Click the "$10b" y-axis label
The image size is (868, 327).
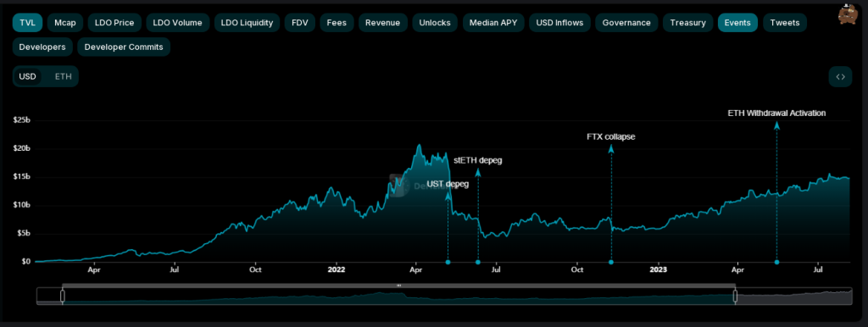pyautogui.click(x=21, y=205)
